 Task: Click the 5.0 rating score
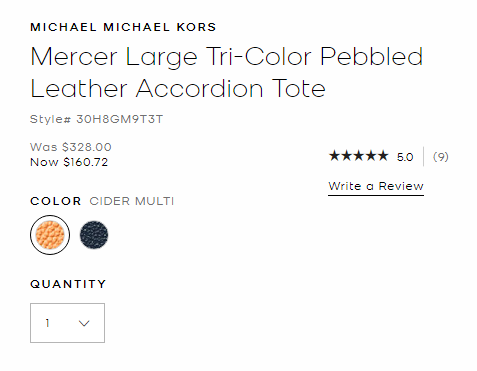405,157
